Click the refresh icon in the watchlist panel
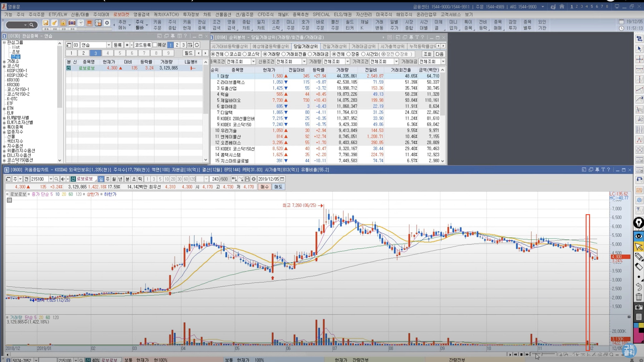 197,45
